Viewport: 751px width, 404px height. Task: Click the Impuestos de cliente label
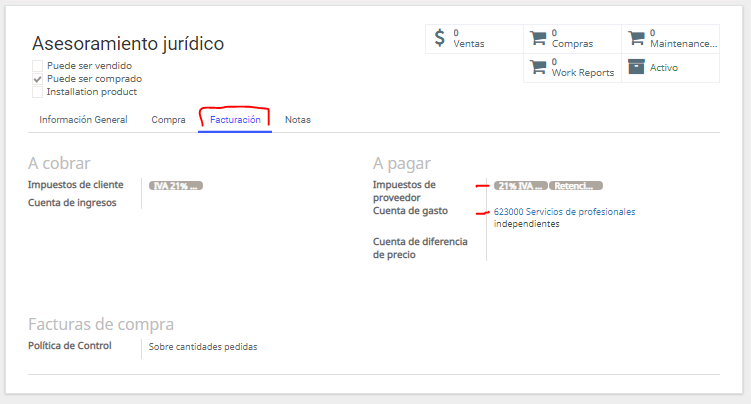tap(76, 185)
